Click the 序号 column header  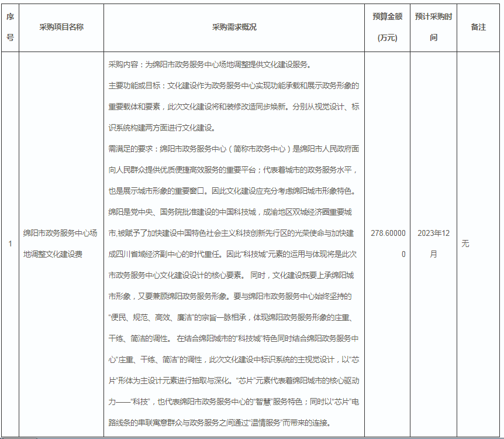10,27
